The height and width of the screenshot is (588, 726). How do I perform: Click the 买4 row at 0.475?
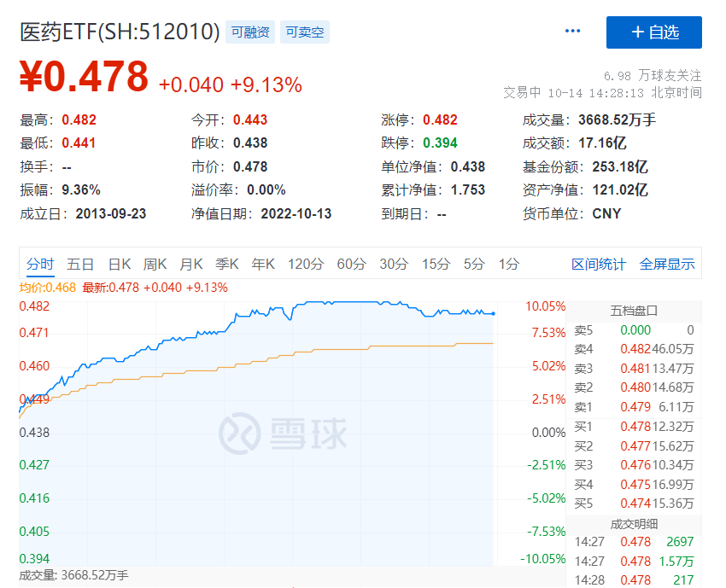pos(634,485)
